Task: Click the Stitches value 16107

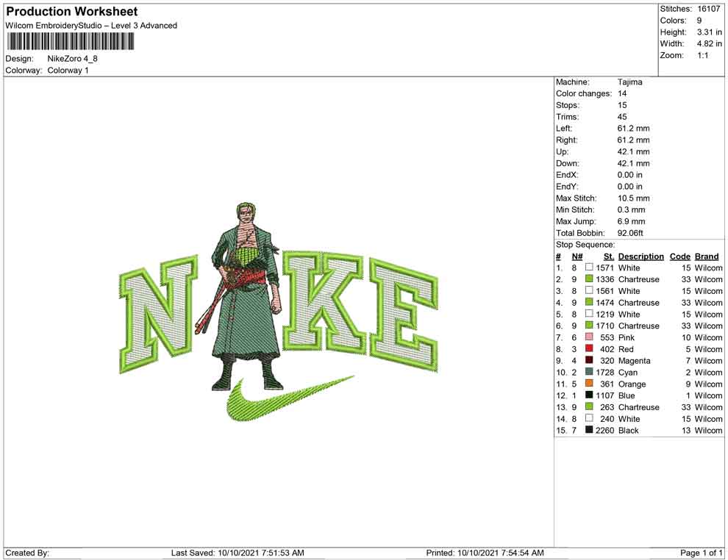Action: coord(708,9)
